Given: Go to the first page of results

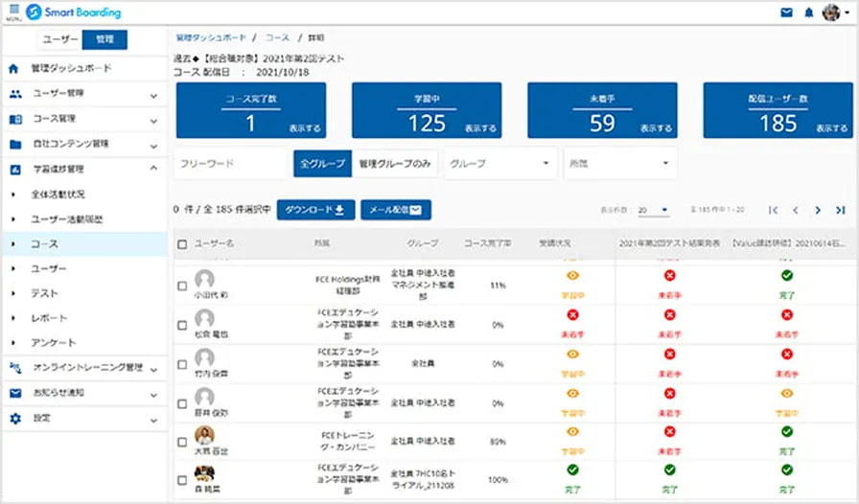Looking at the screenshot, I should [x=773, y=210].
